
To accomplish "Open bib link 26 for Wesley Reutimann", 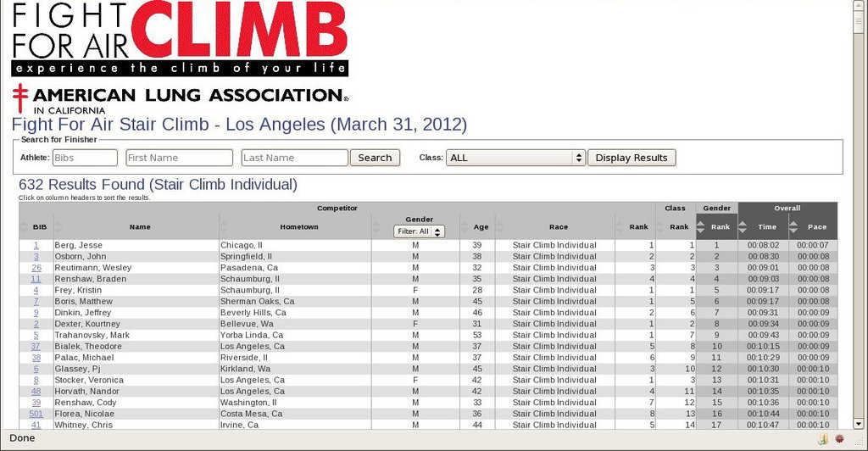I will (36, 267).
